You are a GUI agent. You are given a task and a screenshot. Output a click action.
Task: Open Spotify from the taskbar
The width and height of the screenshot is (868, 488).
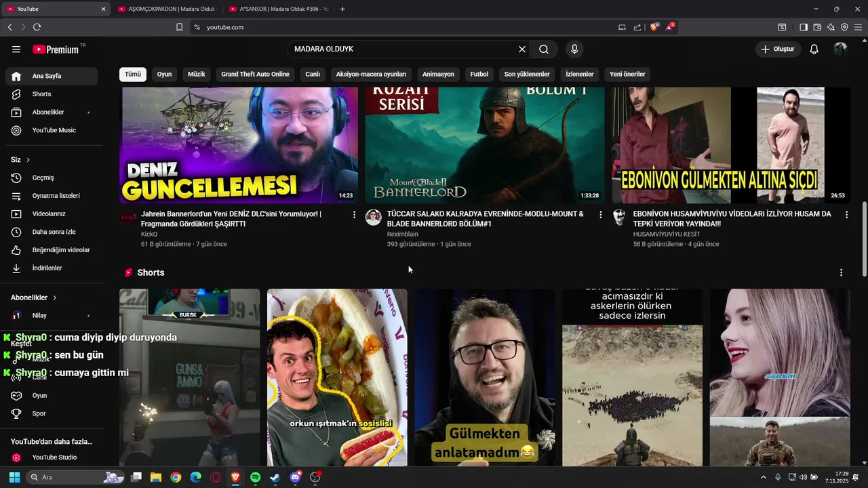coord(255,477)
